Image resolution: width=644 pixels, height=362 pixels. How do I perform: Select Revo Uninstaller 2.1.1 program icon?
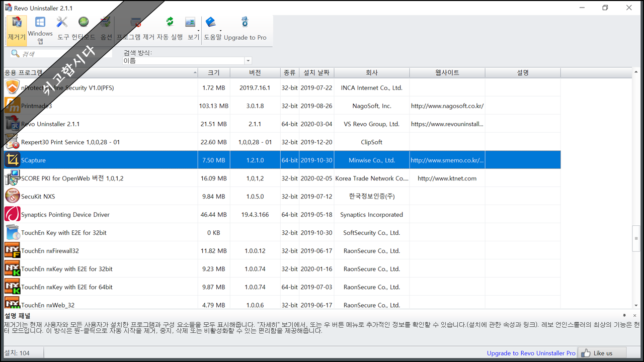(12, 124)
